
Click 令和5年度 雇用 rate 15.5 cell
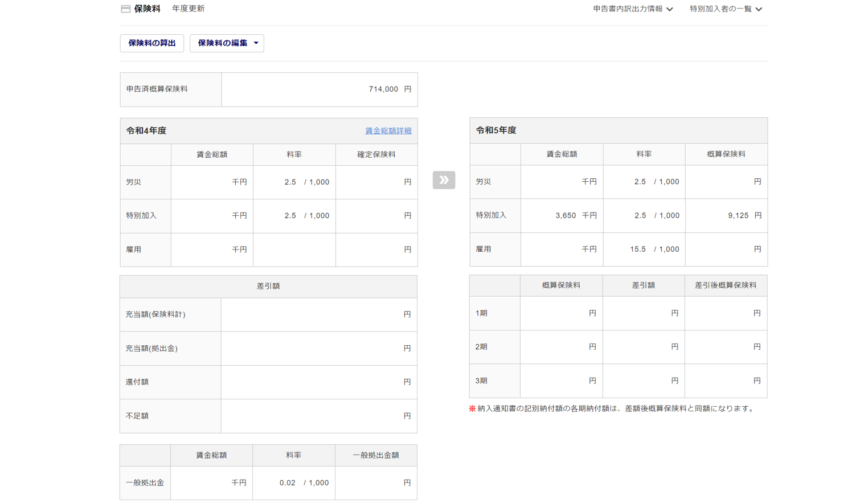[x=644, y=249]
